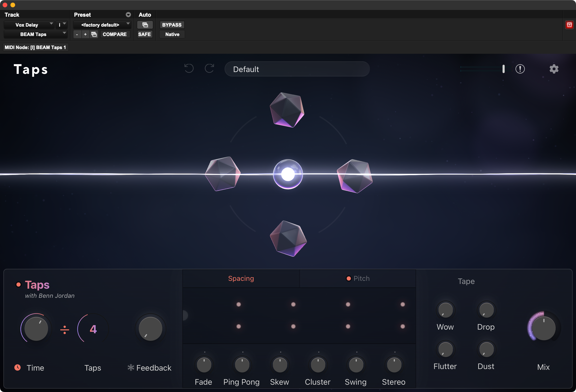Toggle the Pitch enable dot
Viewport: 576px width, 392px height.
coord(349,278)
